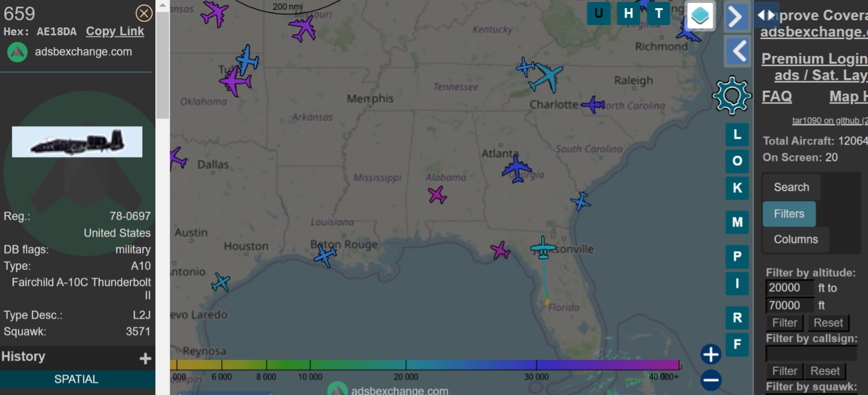Open the map layers selector icon
The width and height of the screenshot is (868, 395).
tap(700, 16)
